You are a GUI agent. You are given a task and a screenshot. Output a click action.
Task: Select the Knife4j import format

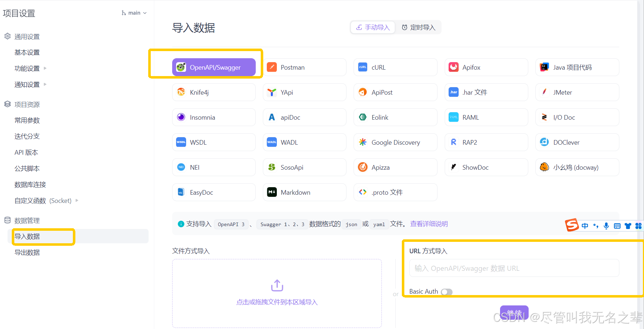click(x=214, y=92)
